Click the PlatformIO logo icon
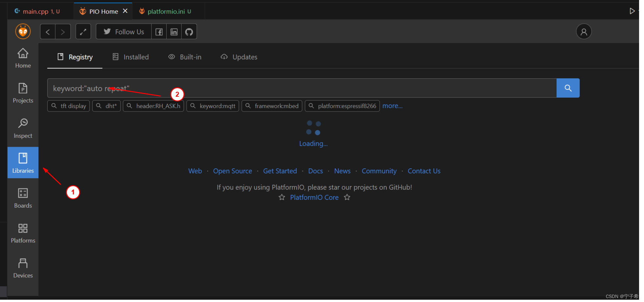The width and height of the screenshot is (644, 302). click(x=23, y=32)
